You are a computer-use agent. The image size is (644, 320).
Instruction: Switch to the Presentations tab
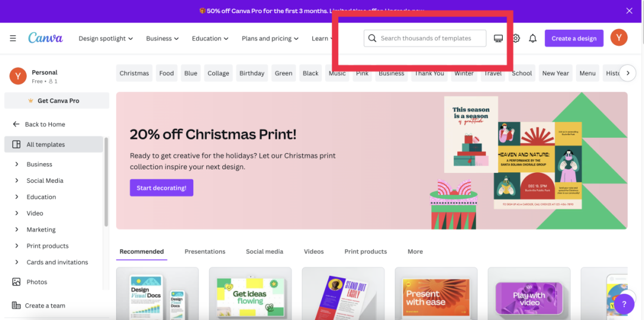(205, 251)
